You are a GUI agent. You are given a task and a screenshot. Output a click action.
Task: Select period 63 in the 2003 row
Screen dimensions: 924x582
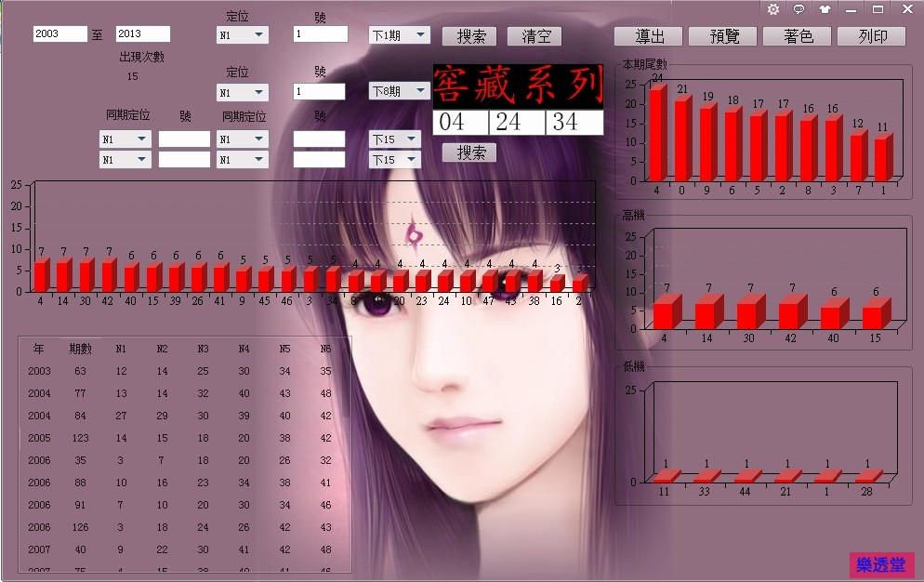click(80, 372)
